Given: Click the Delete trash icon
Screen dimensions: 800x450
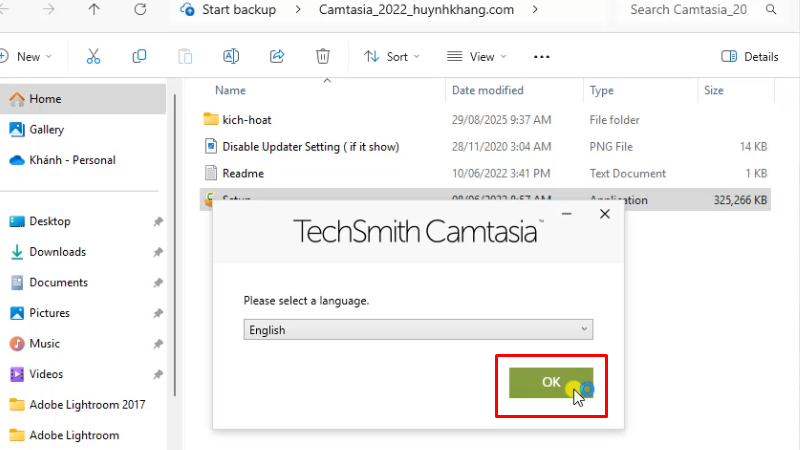Looking at the screenshot, I should coord(323,56).
